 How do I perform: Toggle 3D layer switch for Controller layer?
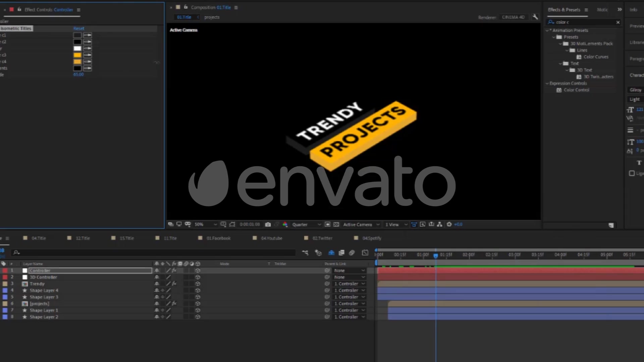[x=198, y=270]
